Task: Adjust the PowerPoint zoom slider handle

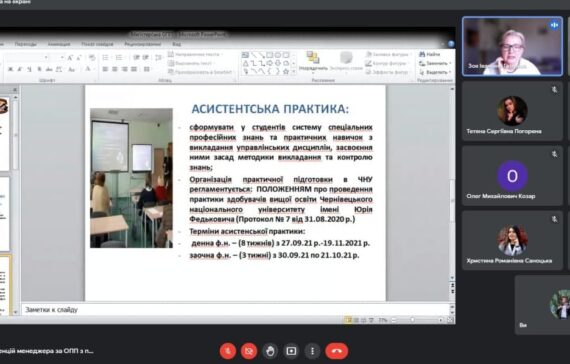Action: [x=412, y=320]
